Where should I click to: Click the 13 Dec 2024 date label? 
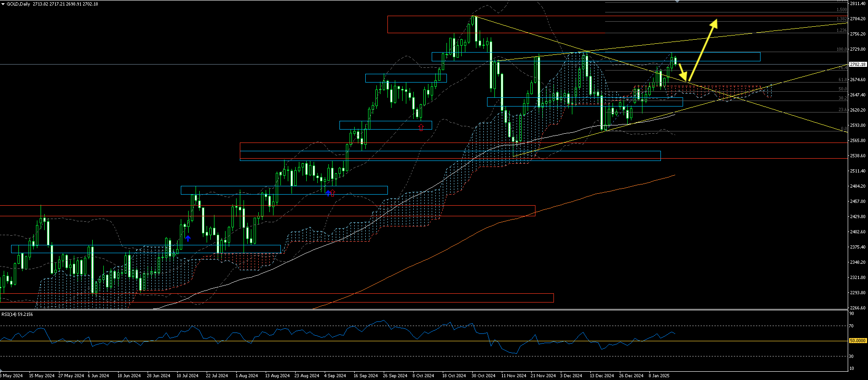[x=601, y=376]
